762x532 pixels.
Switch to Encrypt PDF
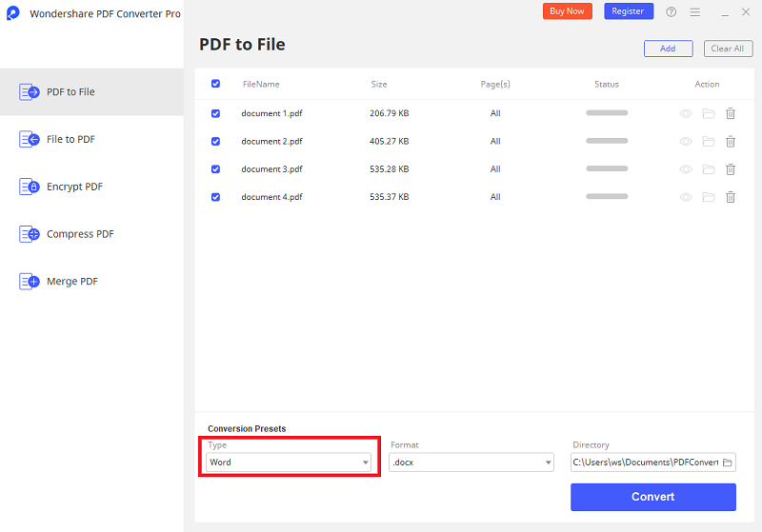tap(91, 187)
